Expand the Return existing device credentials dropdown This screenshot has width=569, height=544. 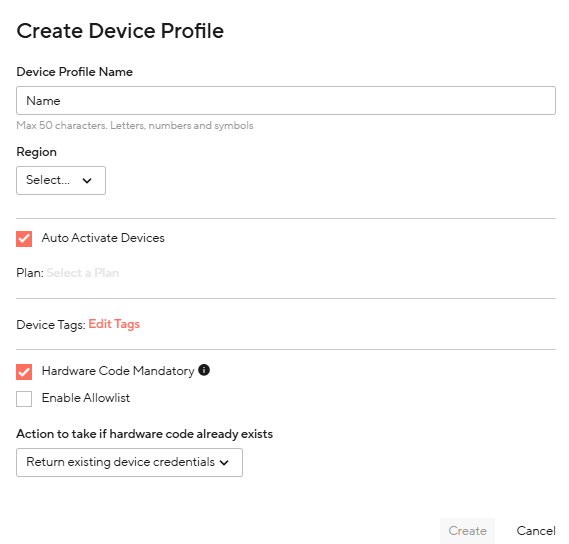pyautogui.click(x=129, y=462)
